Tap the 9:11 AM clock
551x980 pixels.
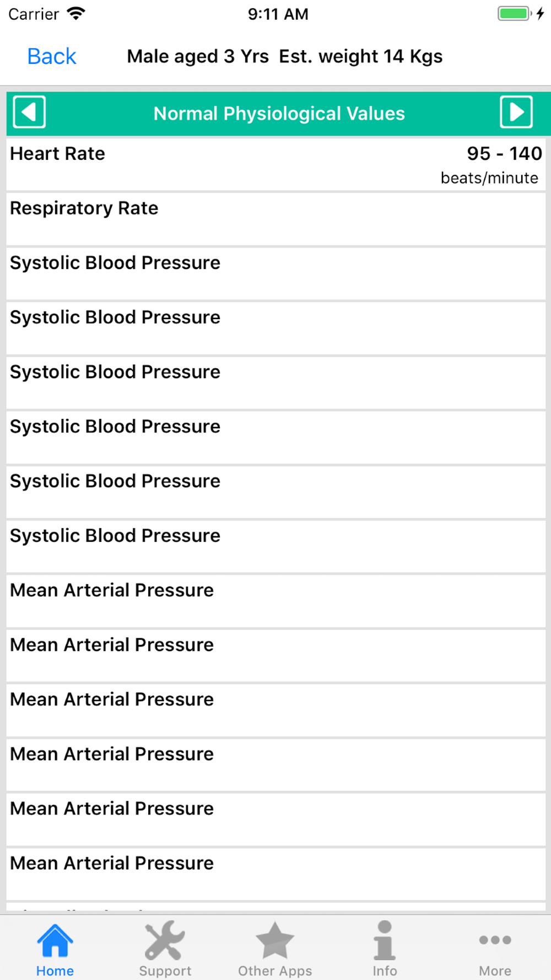(278, 14)
